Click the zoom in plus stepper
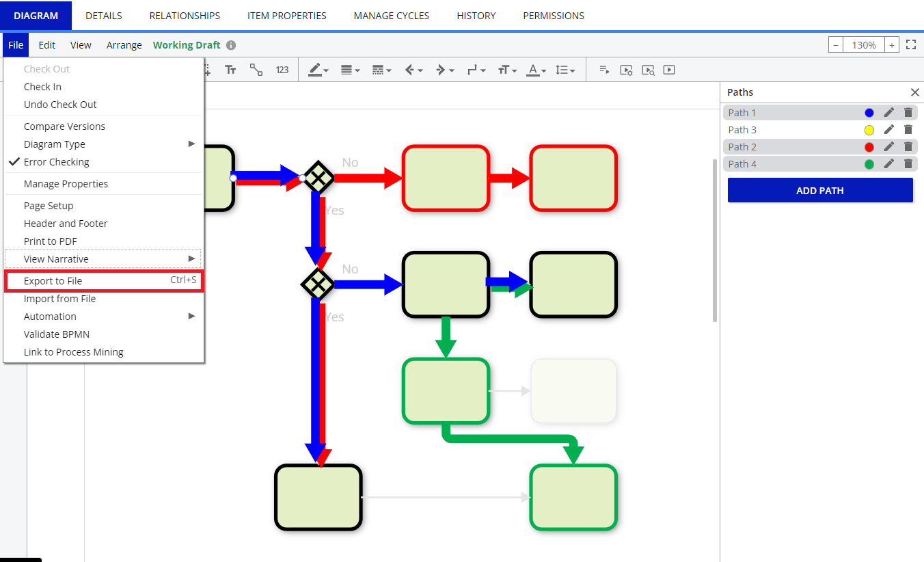Viewport: 924px width, 562px height. (x=892, y=45)
